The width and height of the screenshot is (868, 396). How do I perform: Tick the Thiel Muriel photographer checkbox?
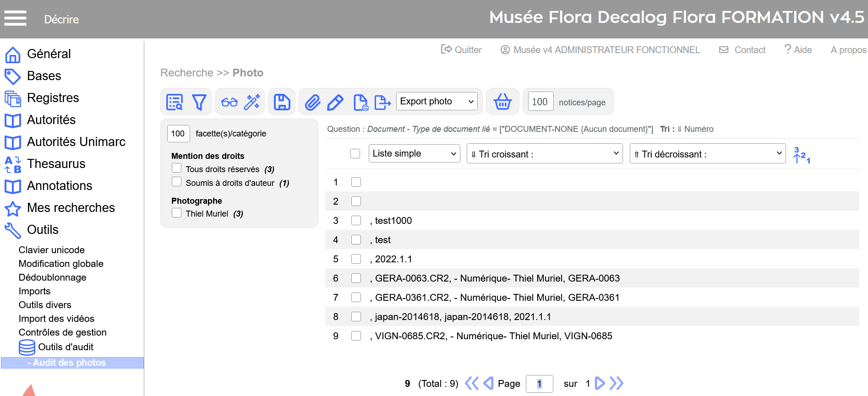pyautogui.click(x=177, y=213)
